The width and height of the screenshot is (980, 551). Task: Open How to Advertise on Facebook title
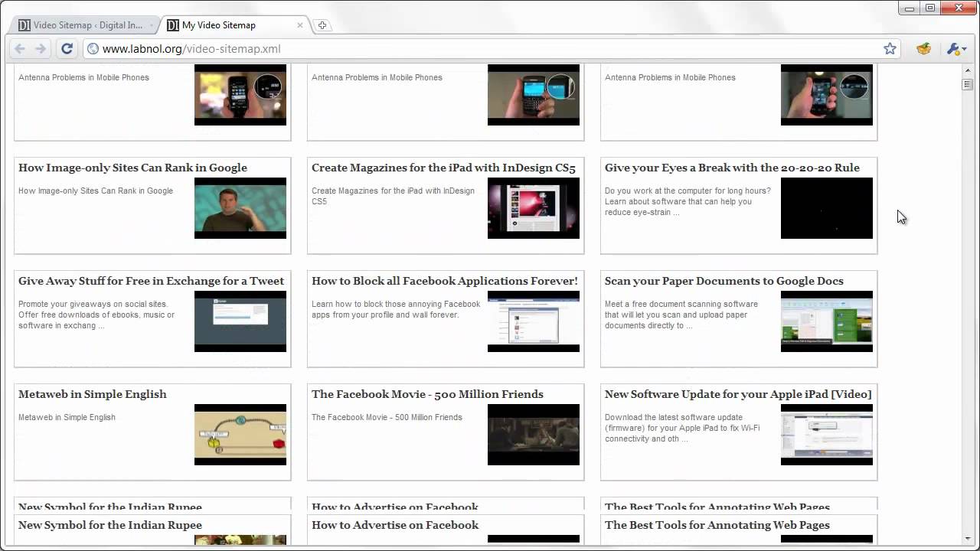[x=395, y=525]
